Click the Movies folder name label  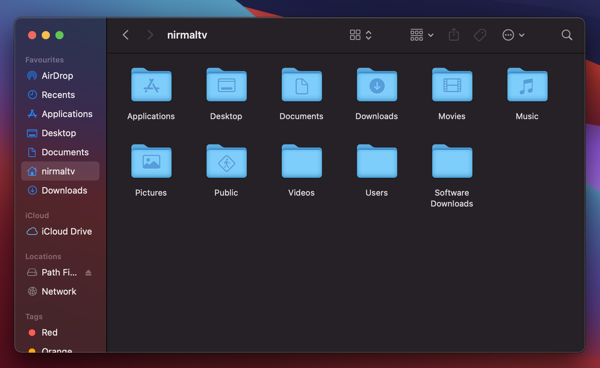(x=452, y=116)
